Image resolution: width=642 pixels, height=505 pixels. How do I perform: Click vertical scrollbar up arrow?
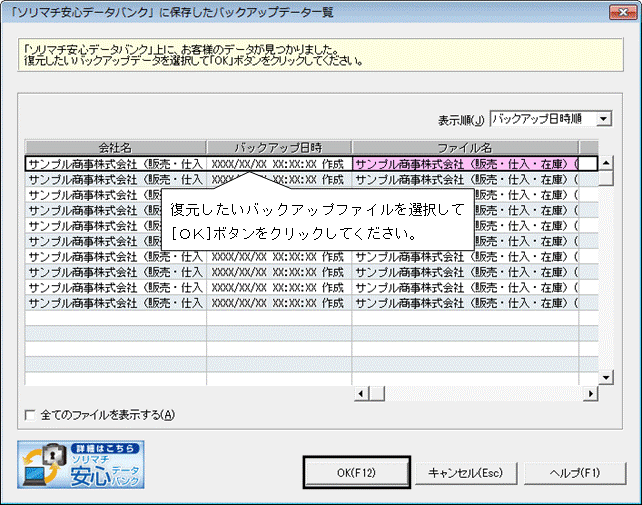point(606,163)
